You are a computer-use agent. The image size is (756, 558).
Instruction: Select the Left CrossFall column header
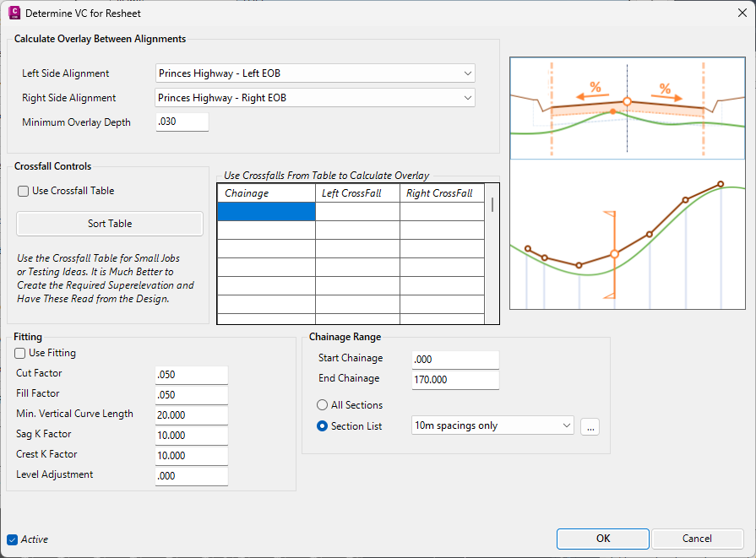358,193
